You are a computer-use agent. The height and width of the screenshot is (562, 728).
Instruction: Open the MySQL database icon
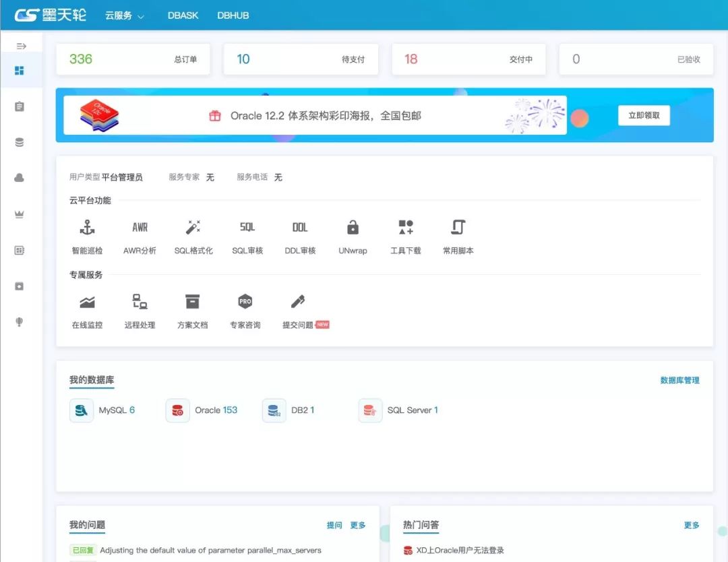[82, 410]
